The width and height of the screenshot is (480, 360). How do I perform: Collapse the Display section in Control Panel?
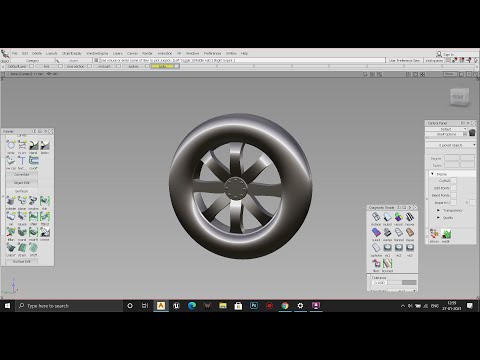(x=433, y=174)
